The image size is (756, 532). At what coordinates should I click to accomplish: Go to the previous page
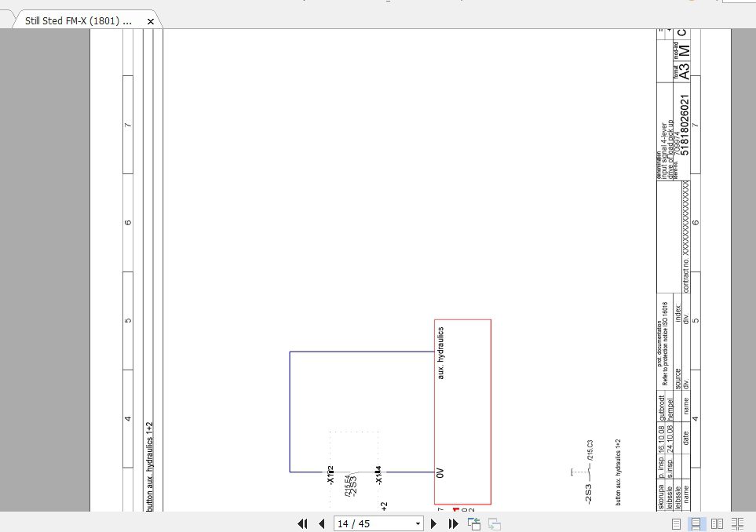[321, 523]
